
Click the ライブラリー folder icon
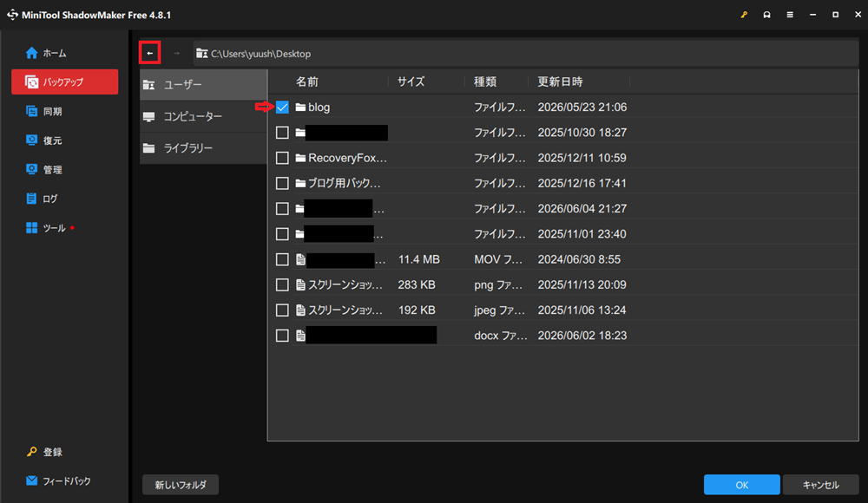(149, 148)
